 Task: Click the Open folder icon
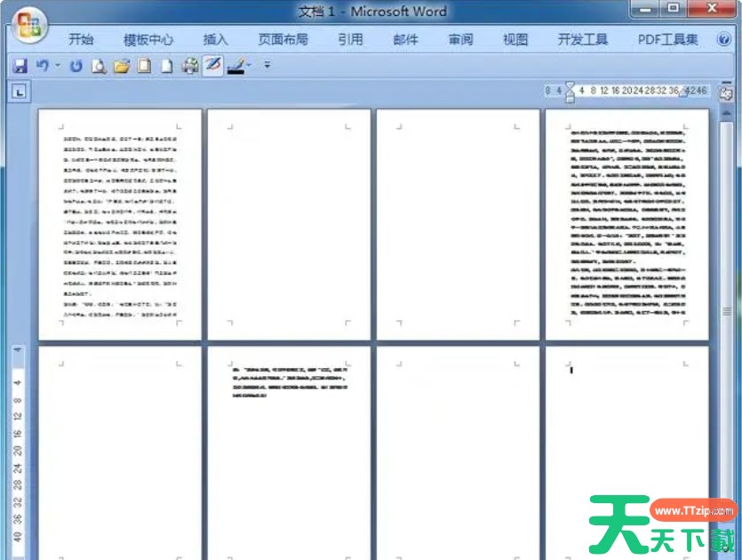[122, 66]
